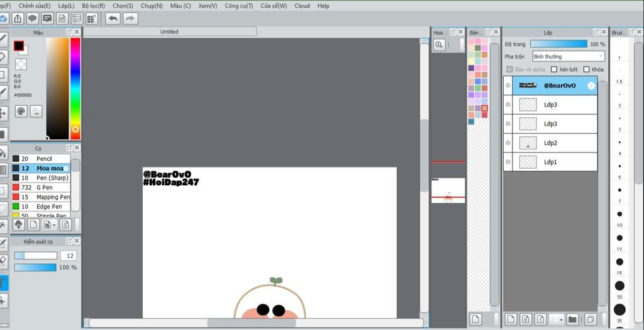Select the transparent color swatch
This screenshot has width=644, height=330.
(x=21, y=64)
